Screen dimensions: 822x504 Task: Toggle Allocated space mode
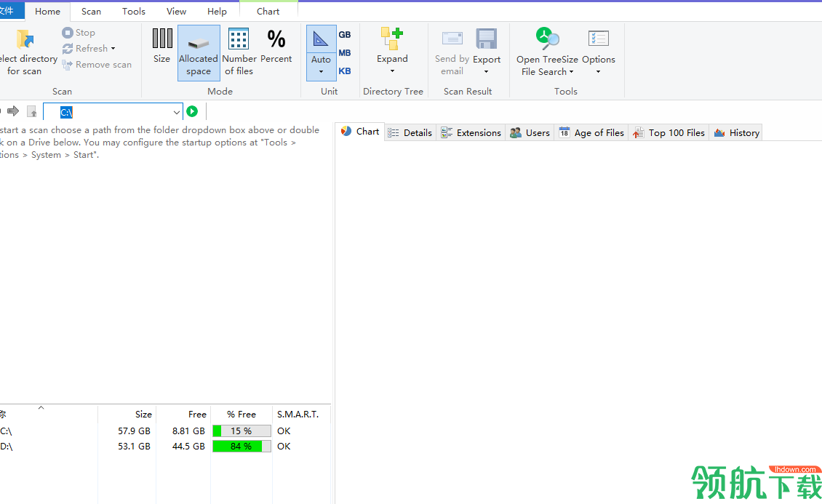[x=199, y=52]
